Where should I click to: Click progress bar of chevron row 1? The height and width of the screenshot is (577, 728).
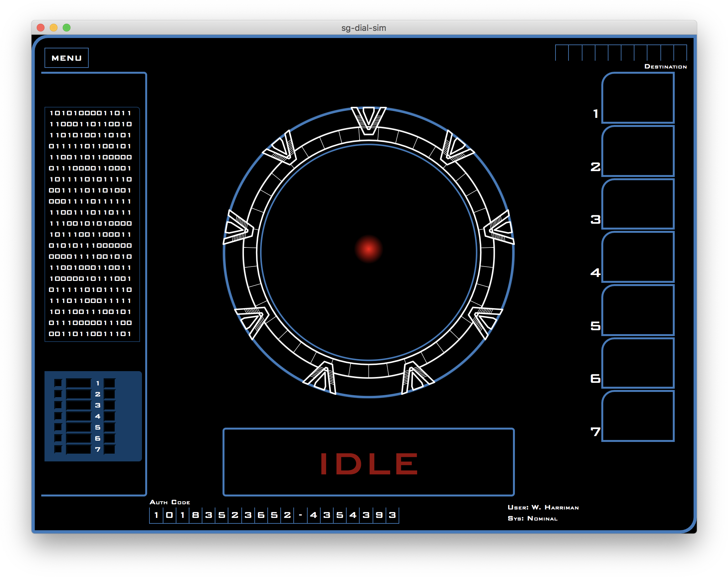pos(79,383)
